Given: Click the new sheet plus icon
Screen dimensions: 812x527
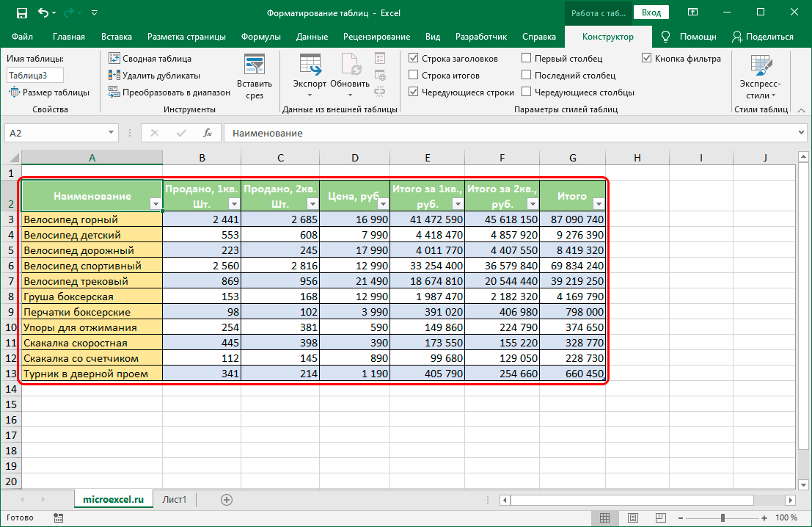Looking at the screenshot, I should point(227,500).
